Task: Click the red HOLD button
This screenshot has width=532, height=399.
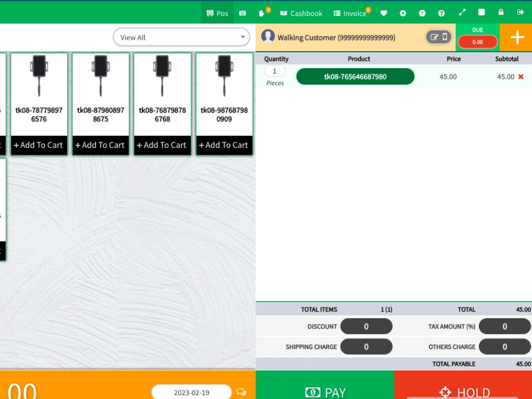Action: tap(463, 385)
